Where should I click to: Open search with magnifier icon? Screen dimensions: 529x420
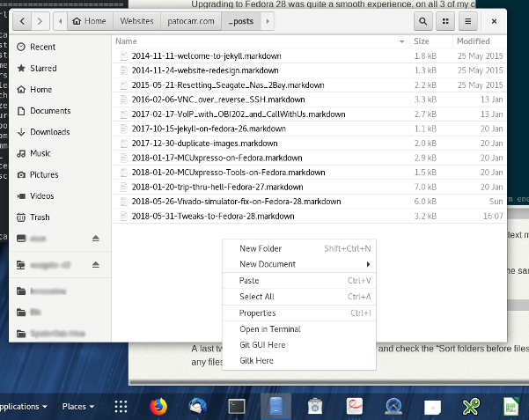422,21
